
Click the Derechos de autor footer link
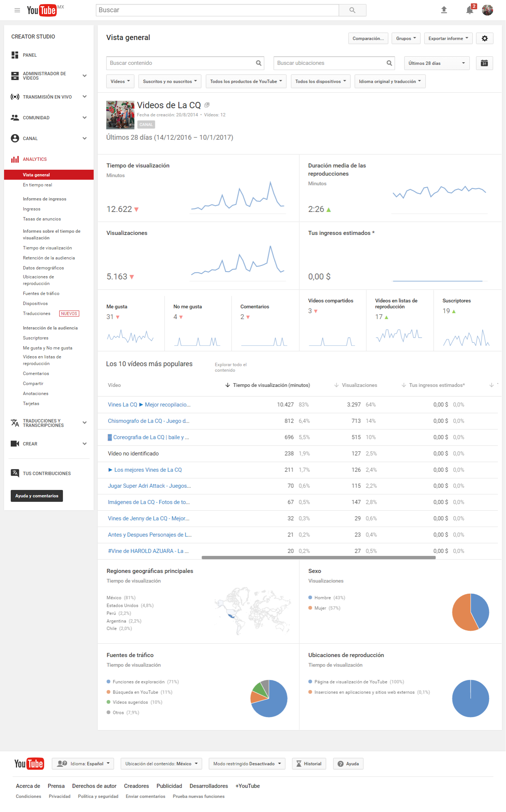pyautogui.click(x=94, y=786)
